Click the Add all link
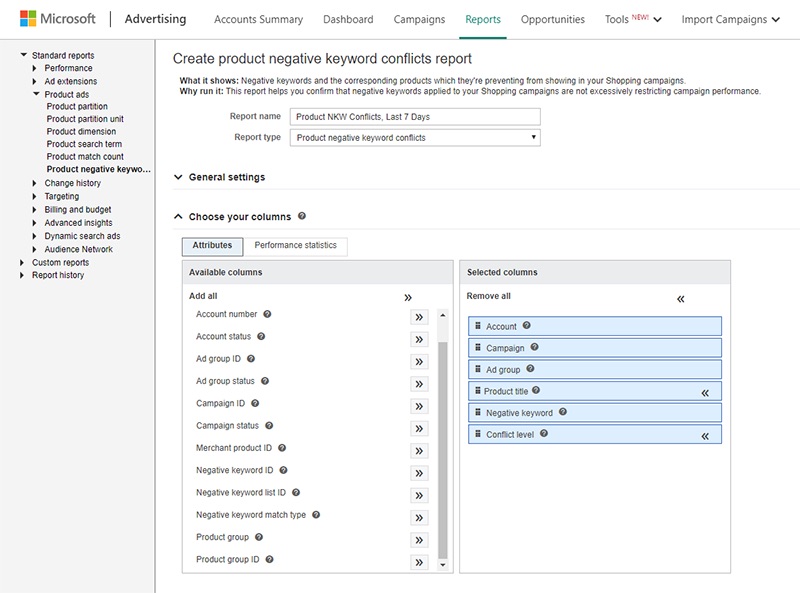Screen dimensions: 800x593 click(203, 296)
